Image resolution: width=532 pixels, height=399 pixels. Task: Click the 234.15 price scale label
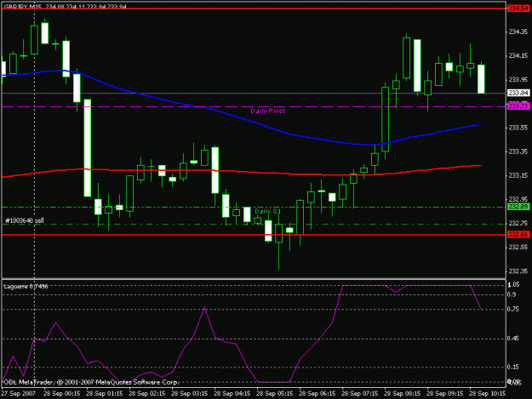(x=518, y=55)
